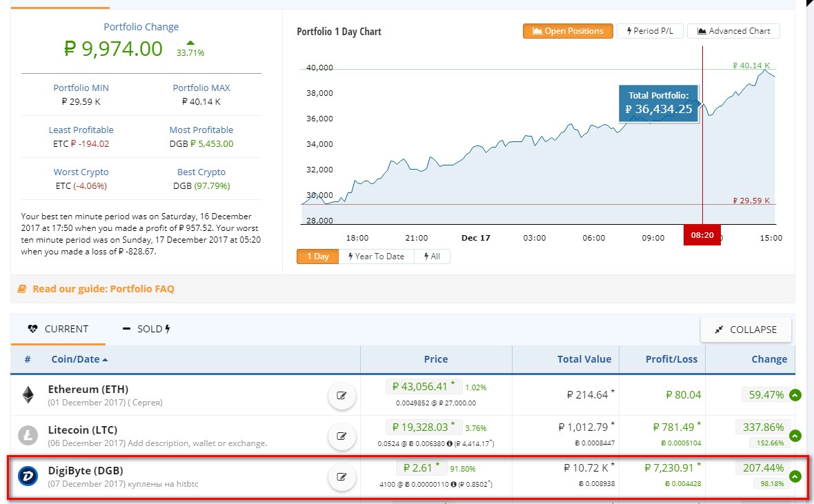Edit the Ethereum (ETH) entry
Screen dimensions: 814x504
341,396
